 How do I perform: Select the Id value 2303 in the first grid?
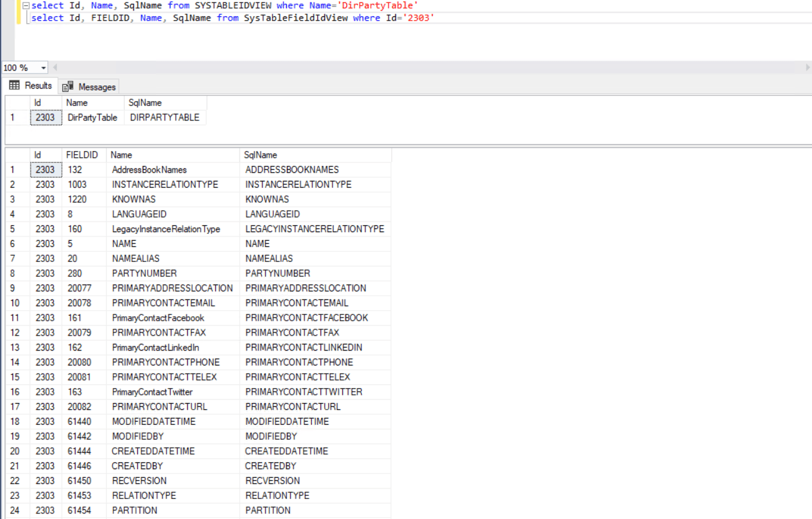(x=45, y=117)
